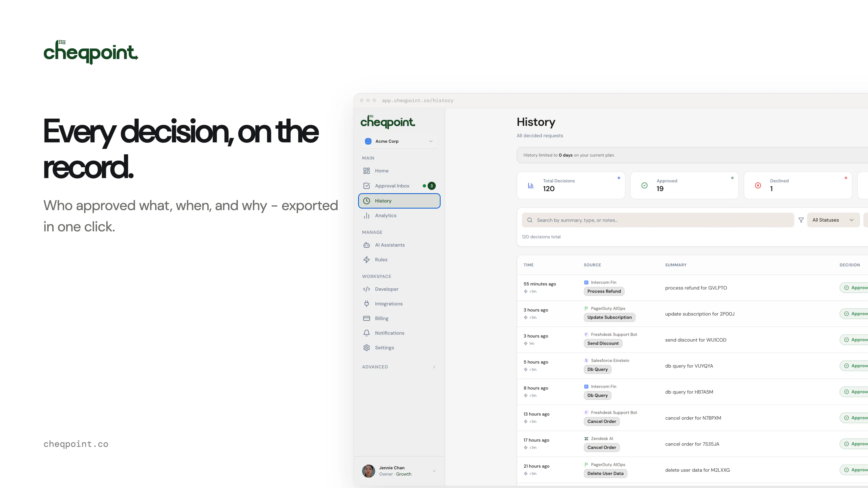This screenshot has height=488, width=868.
Task: Click the Approved 19 stat card
Action: coord(684,185)
